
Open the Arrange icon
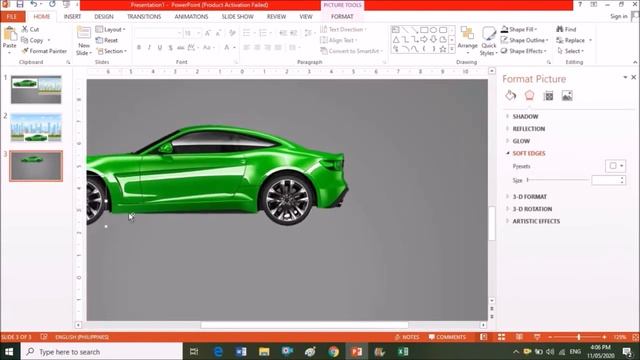tap(467, 34)
